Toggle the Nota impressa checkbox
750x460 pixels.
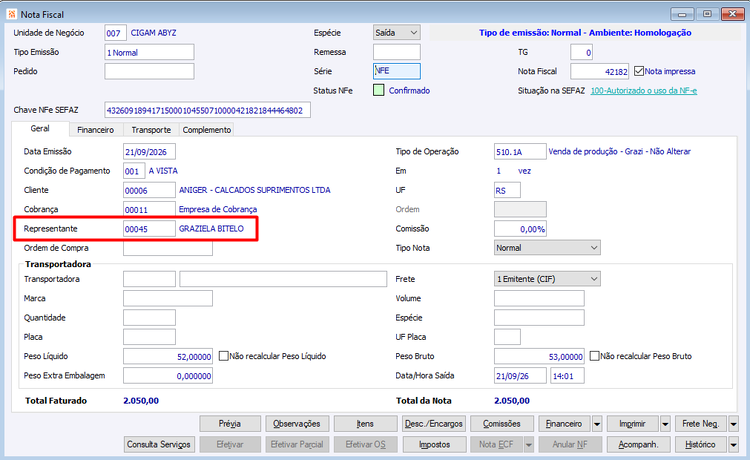click(x=639, y=71)
